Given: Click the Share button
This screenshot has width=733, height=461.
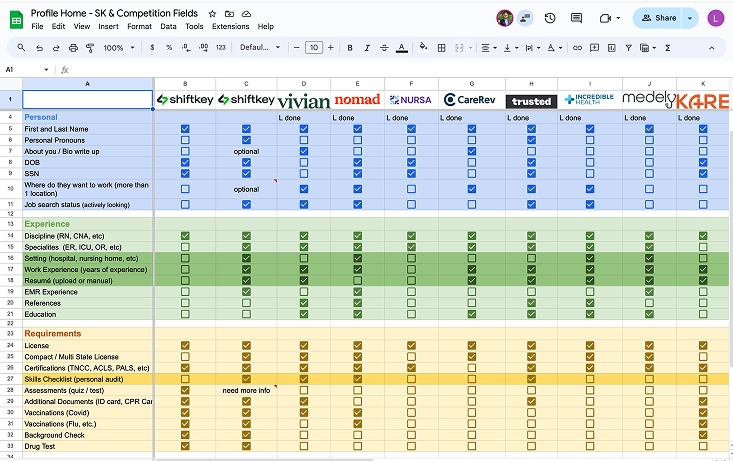Looking at the screenshot, I should (x=658, y=18).
